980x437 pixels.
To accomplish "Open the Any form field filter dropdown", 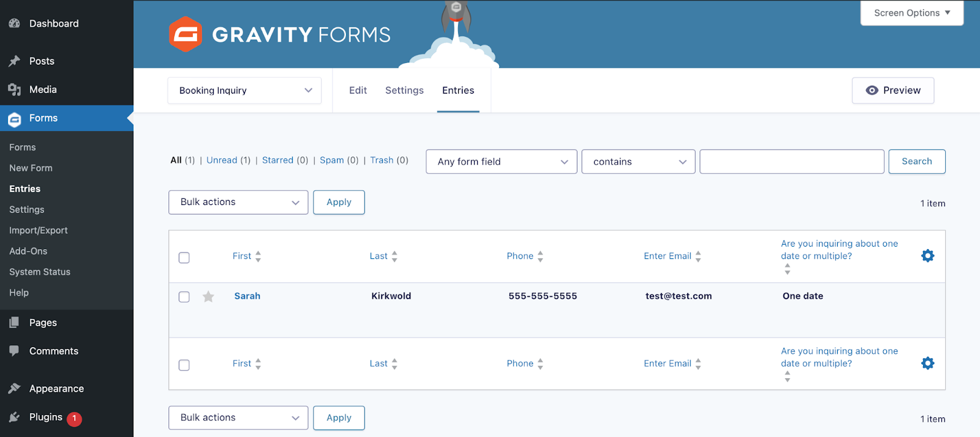I will (502, 162).
